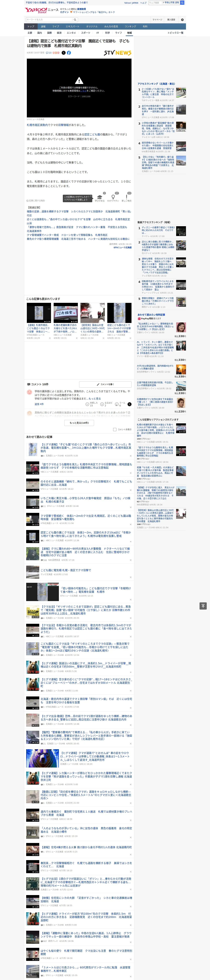Open video ranking item 1 thumbnail 3:08
This screenshot has width=210, height=980.
click(181, 231)
